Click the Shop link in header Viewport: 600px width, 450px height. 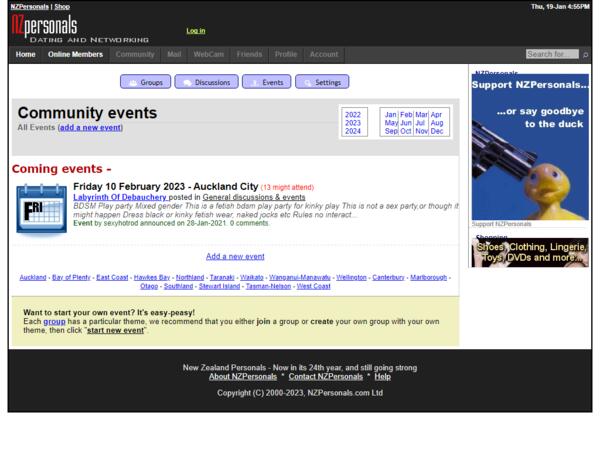62,7
